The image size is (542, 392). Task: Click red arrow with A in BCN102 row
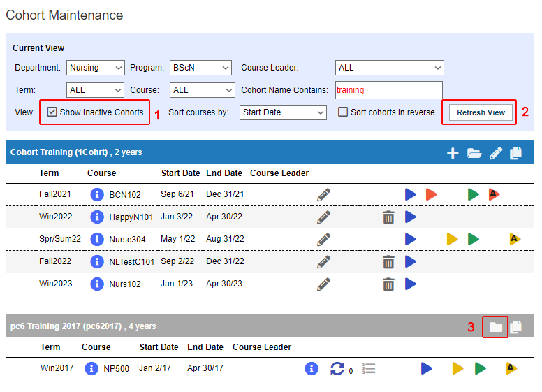[495, 194]
